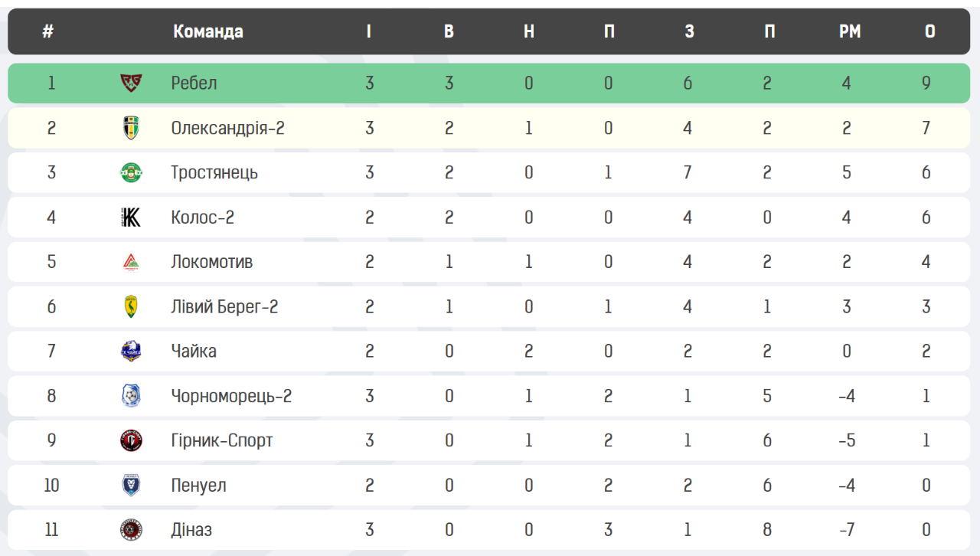Image resolution: width=980 pixels, height=556 pixels.
Task: Click the Лівий Берег-2 crest icon
Action: click(131, 307)
